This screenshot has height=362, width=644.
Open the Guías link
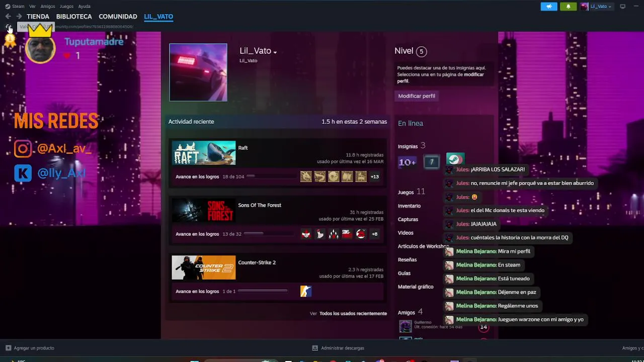click(404, 274)
